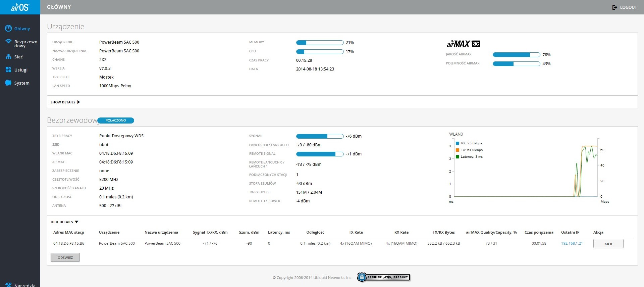This screenshot has height=287, width=644.
Task: Select Główny menu label in sidebar
Action: (x=22, y=29)
